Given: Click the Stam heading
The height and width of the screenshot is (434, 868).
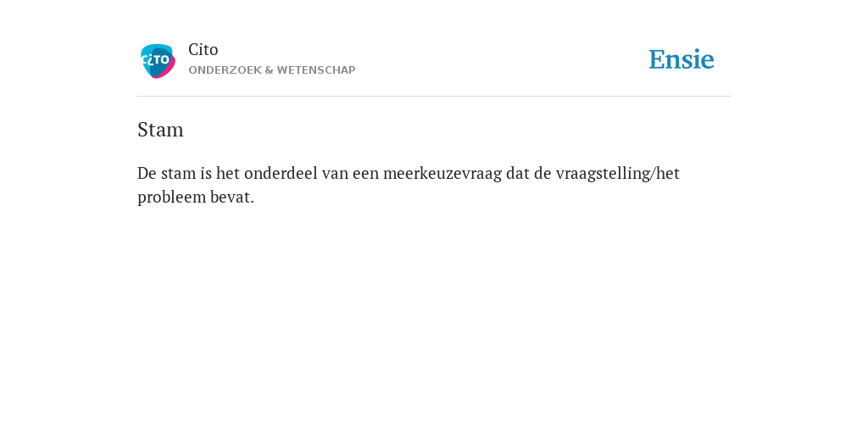Looking at the screenshot, I should pos(160,130).
